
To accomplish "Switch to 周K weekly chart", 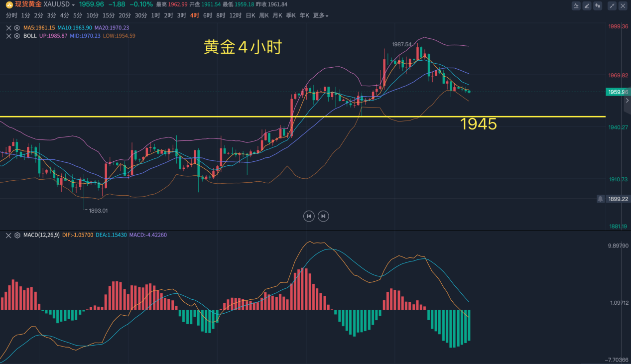I will coord(263,15).
